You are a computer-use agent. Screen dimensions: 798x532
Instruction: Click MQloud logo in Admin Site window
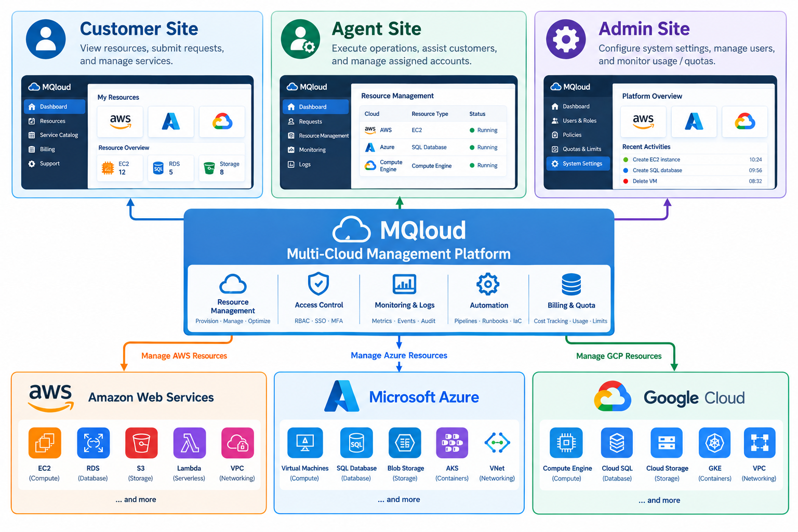[x=570, y=87]
